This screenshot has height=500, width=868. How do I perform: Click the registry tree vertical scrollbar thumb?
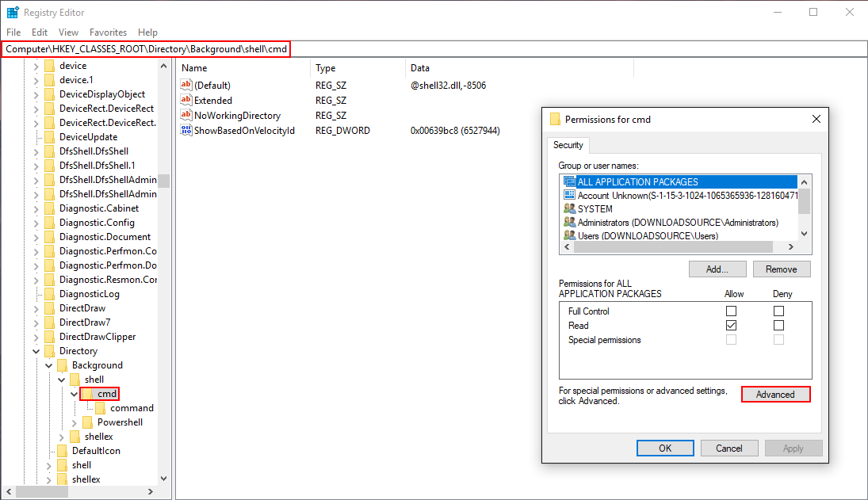[163, 181]
